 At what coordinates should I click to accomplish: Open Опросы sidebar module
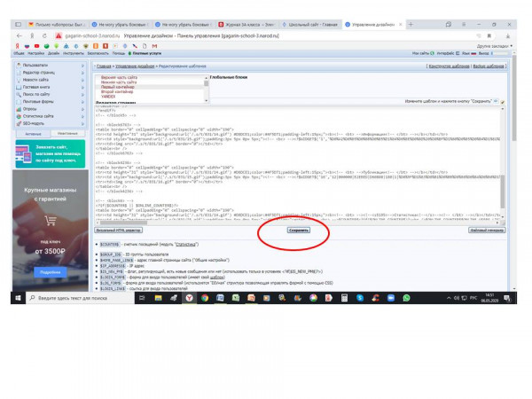click(x=29, y=109)
